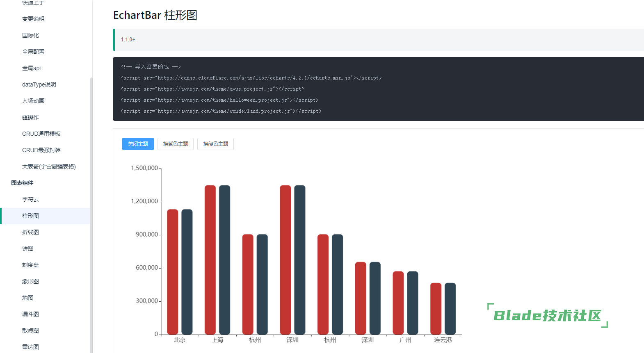The height and width of the screenshot is (353, 644).
Task: Click the halloween.project.js script line
Action: 219,100
